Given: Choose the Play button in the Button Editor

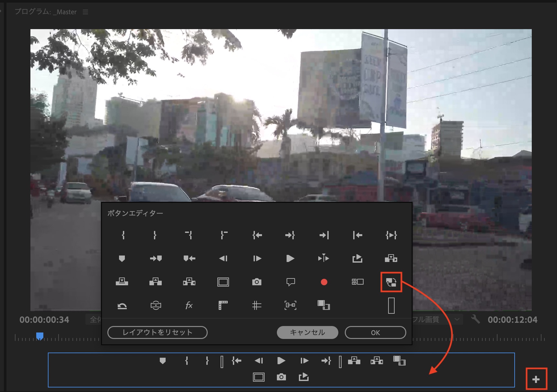Looking at the screenshot, I should point(290,258).
